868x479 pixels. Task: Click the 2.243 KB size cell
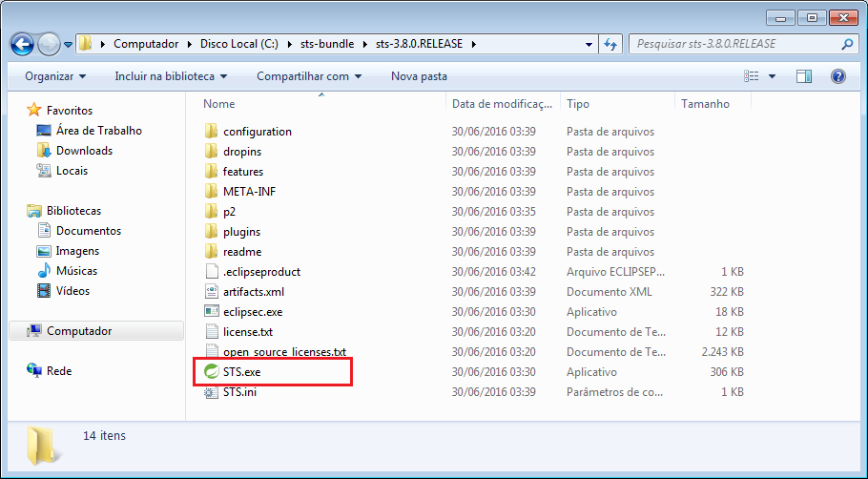[x=722, y=352]
